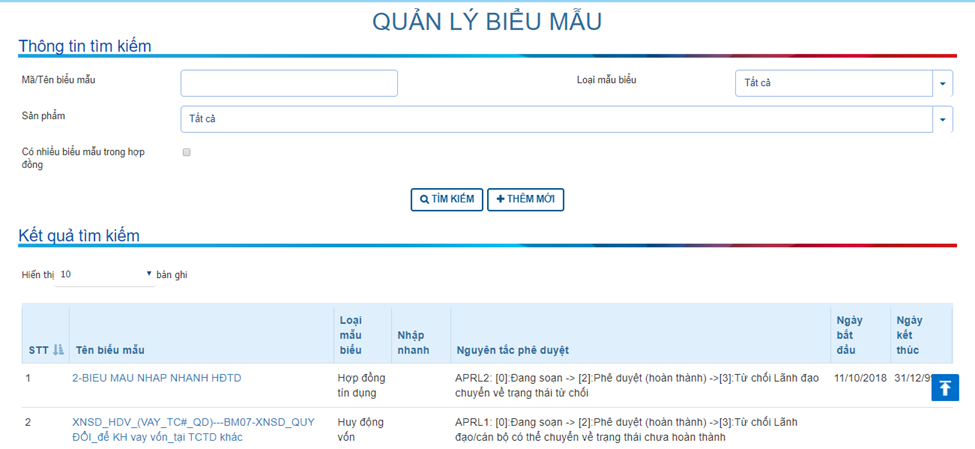Screen dimensions: 975x449
Task: Click the Loại mẫu biểu table column header
Action: pos(350,335)
